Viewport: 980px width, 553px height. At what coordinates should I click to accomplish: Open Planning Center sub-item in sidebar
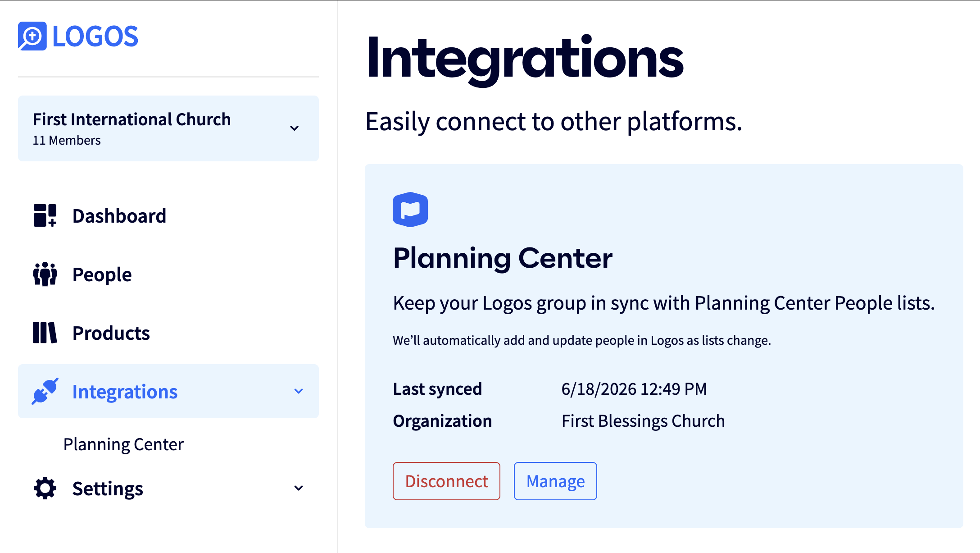click(x=123, y=444)
